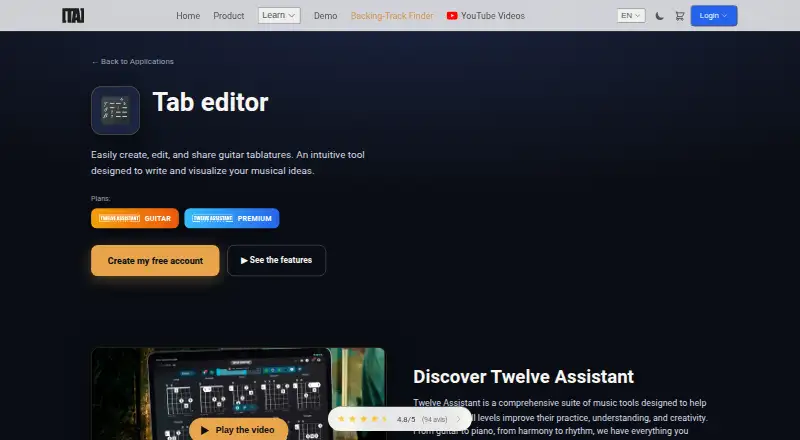Screen dimensions: 800x440
Task: Open the 4.8/5 rating reviews badge
Action: pos(400,419)
